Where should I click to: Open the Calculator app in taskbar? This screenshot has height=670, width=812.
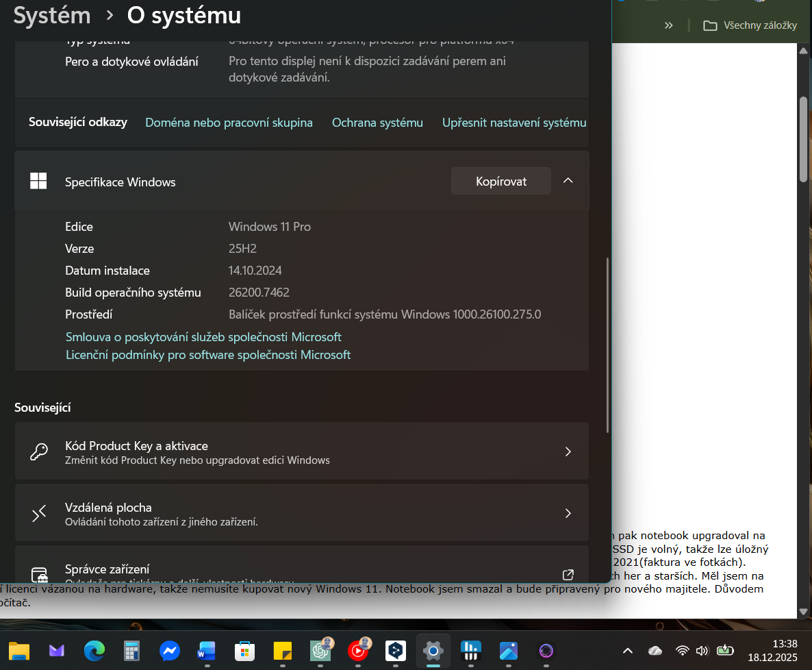click(x=131, y=651)
